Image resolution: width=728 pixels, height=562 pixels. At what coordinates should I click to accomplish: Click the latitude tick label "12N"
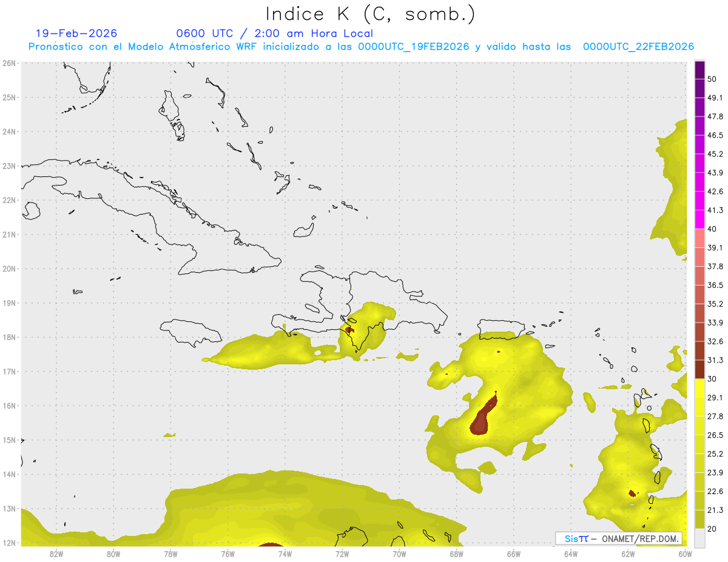9,543
